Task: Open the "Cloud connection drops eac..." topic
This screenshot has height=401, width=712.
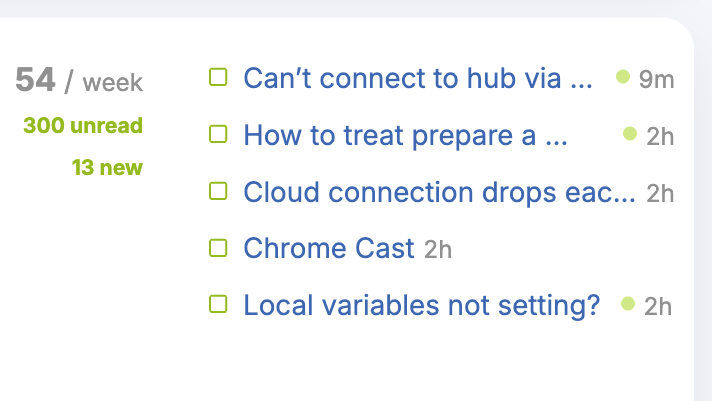Action: [439, 193]
